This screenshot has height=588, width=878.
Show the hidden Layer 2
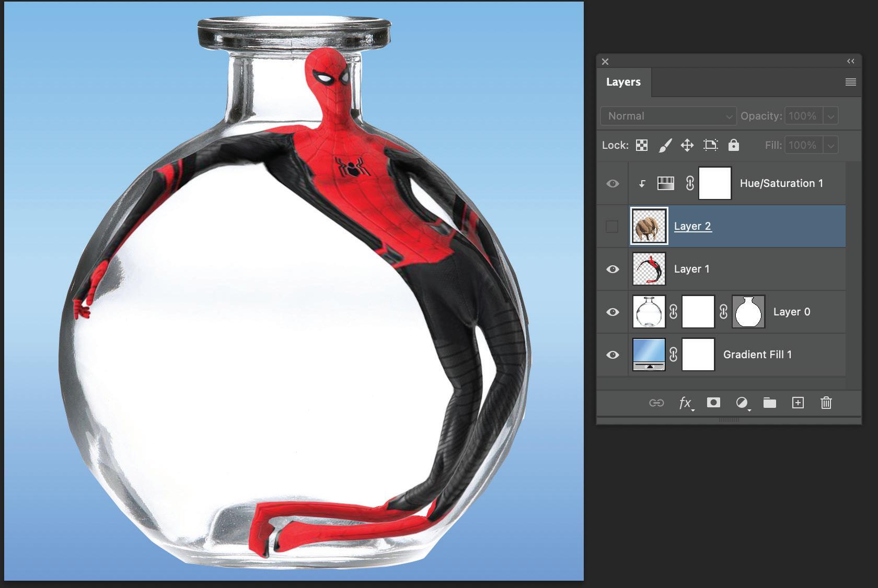tap(612, 226)
